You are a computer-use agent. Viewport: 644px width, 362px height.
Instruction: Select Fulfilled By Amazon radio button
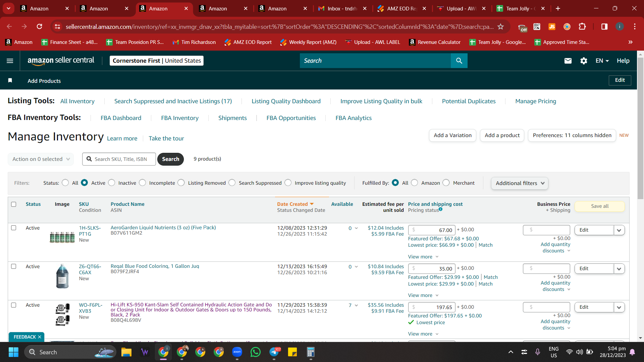pos(415,183)
